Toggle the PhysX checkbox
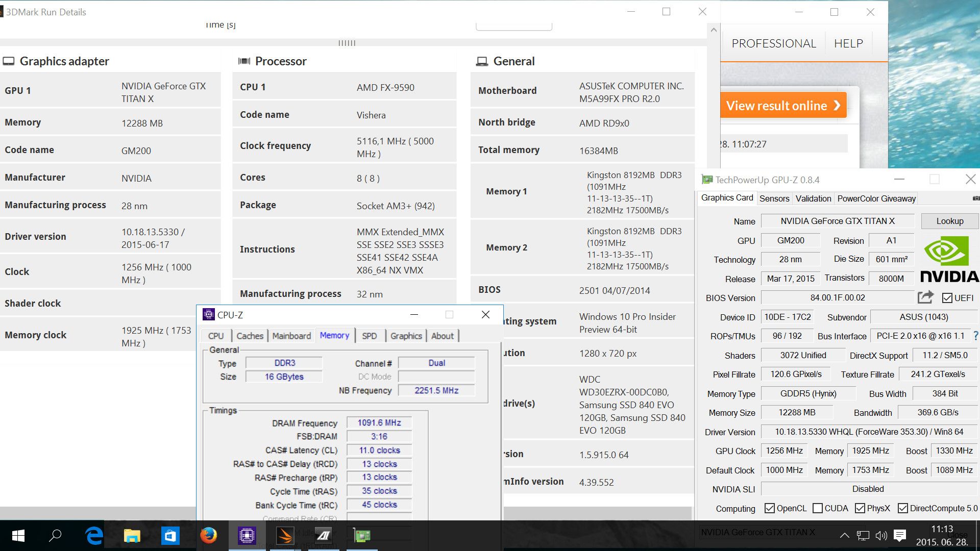Viewport: 980px width, 551px height. pos(860,508)
